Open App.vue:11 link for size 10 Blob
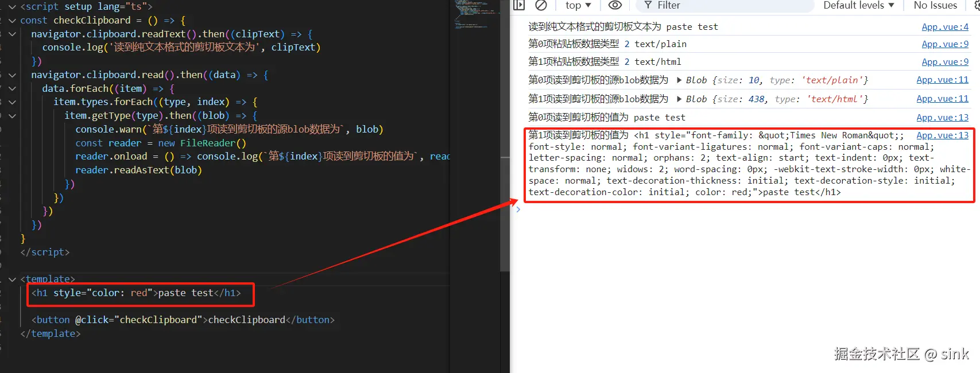 point(942,80)
